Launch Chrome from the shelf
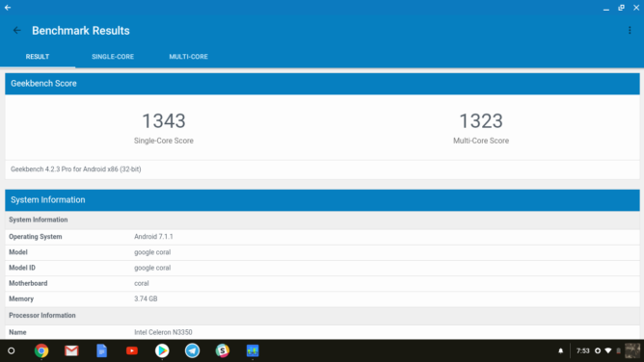This screenshot has width=644, height=362. click(x=41, y=350)
